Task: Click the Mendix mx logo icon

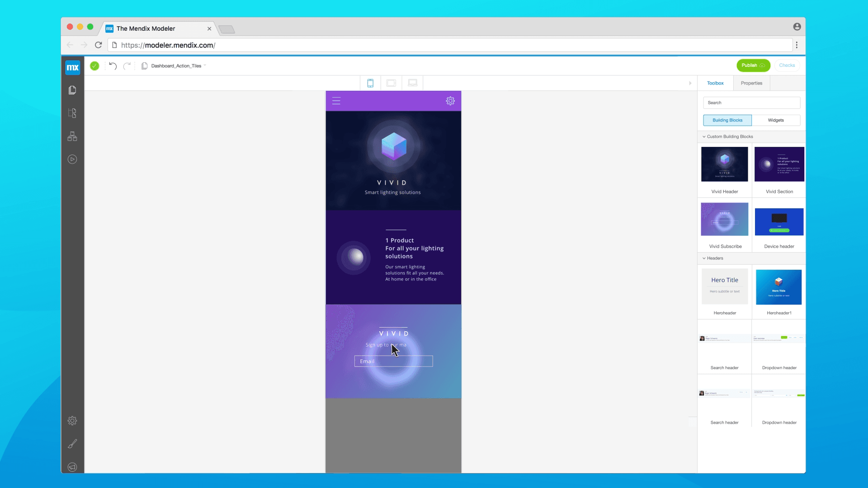Action: pyautogui.click(x=72, y=68)
